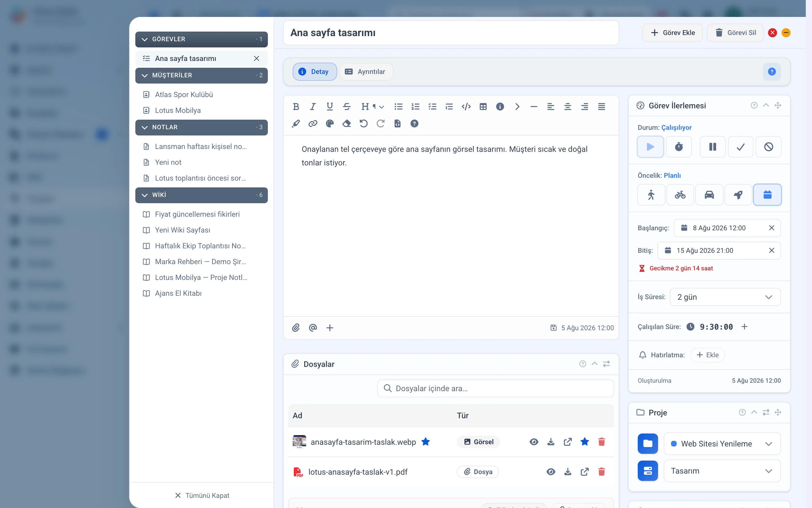Open the Ajans El Kitabı wiki page
Screen dimensions: 812x508
pos(201,293)
